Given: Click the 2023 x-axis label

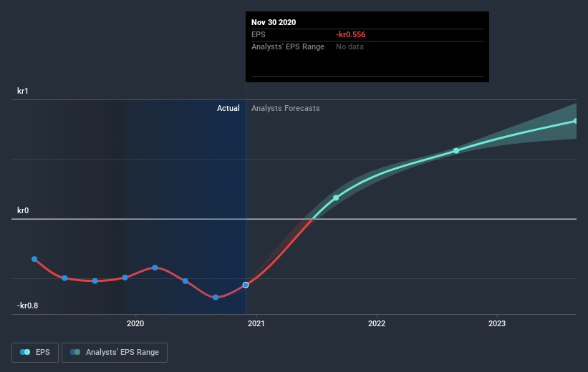Looking at the screenshot, I should pyautogui.click(x=497, y=323).
